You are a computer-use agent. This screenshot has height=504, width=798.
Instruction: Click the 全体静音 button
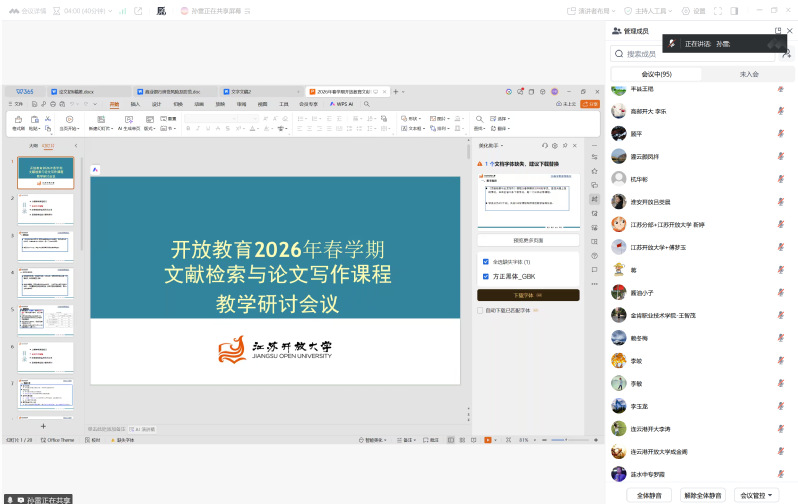click(649, 495)
